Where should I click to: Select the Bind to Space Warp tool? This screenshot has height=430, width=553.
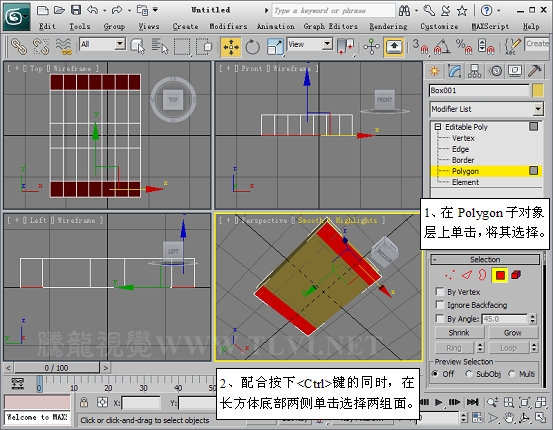(64, 47)
